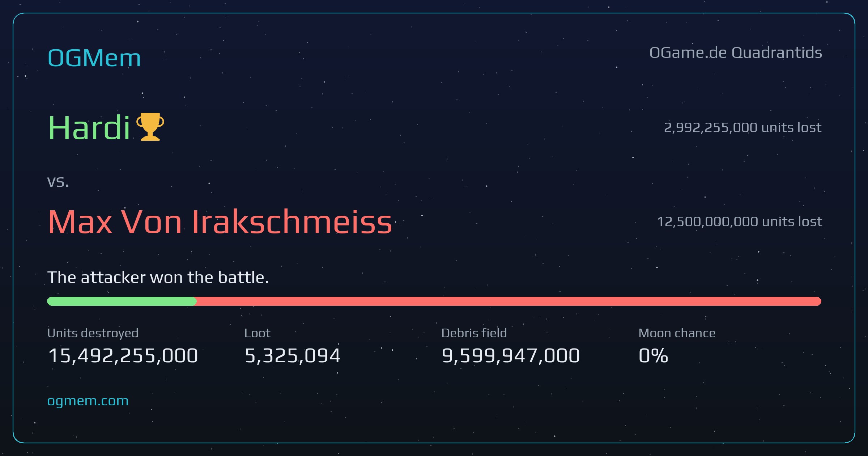Click the Units destroyed label
The width and height of the screenshot is (868, 456).
tap(93, 333)
